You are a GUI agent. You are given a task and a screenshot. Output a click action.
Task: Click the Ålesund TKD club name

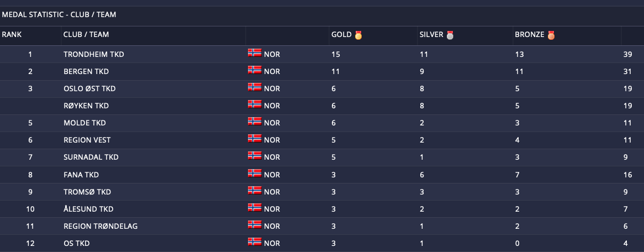(88, 209)
